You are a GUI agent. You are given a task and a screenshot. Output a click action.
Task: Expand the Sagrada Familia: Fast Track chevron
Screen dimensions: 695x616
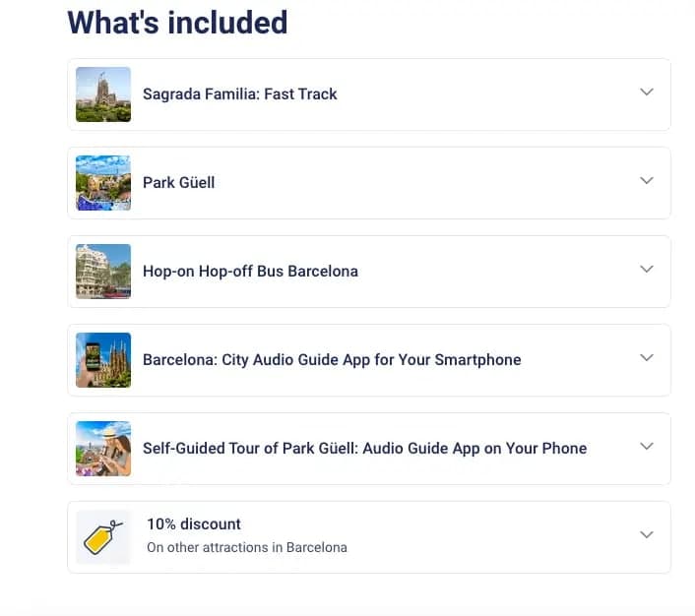pyautogui.click(x=647, y=92)
